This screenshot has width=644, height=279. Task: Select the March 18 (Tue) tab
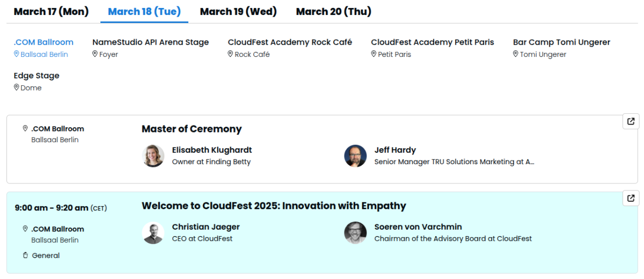144,12
